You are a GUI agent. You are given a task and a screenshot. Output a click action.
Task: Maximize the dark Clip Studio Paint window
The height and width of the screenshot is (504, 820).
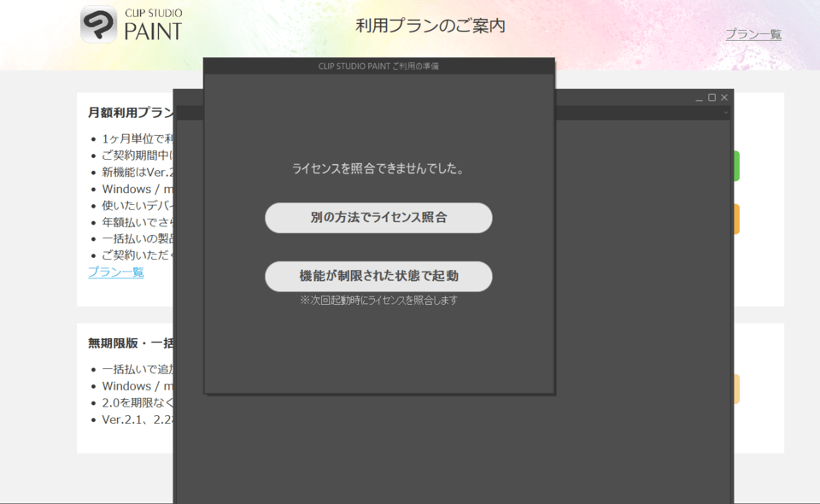712,97
